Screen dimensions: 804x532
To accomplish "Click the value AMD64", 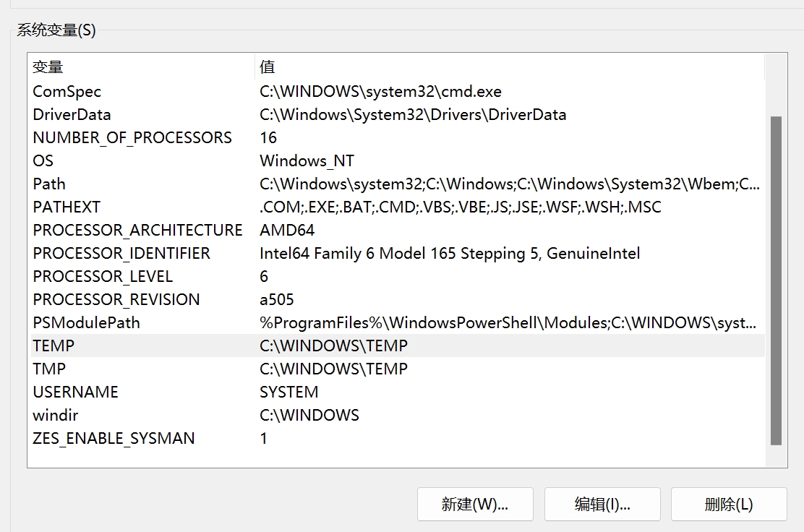I will pos(286,230).
